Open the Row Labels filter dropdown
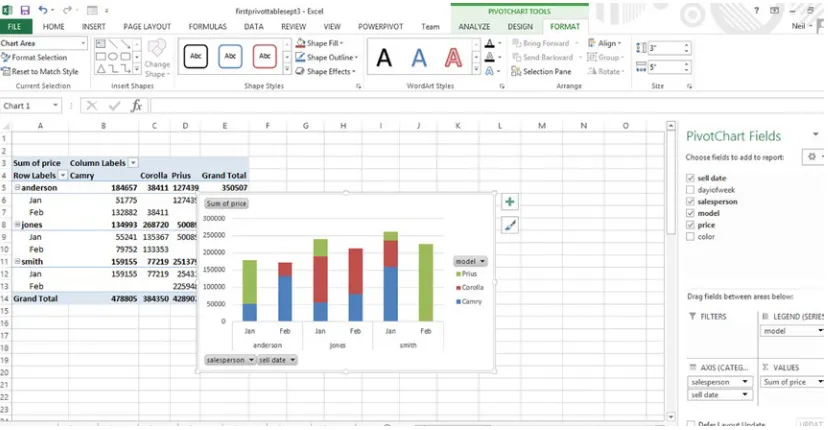 [63, 175]
